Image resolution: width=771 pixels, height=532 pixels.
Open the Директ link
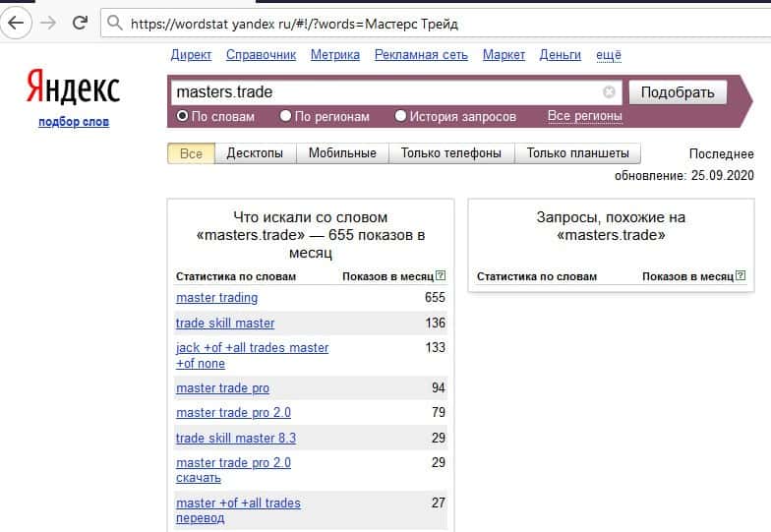click(x=191, y=55)
